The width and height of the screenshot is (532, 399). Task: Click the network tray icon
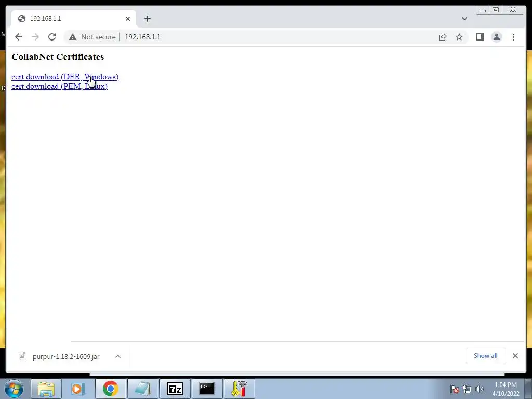click(x=467, y=389)
